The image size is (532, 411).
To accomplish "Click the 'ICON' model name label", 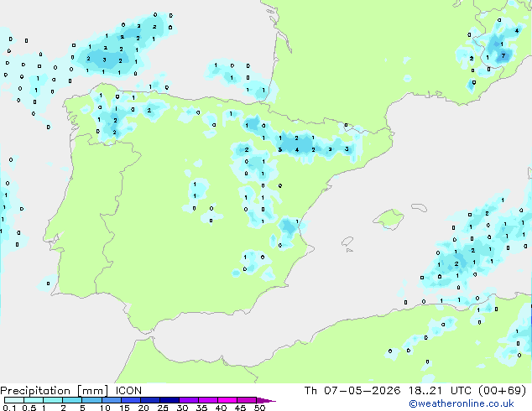I will coord(128,391).
